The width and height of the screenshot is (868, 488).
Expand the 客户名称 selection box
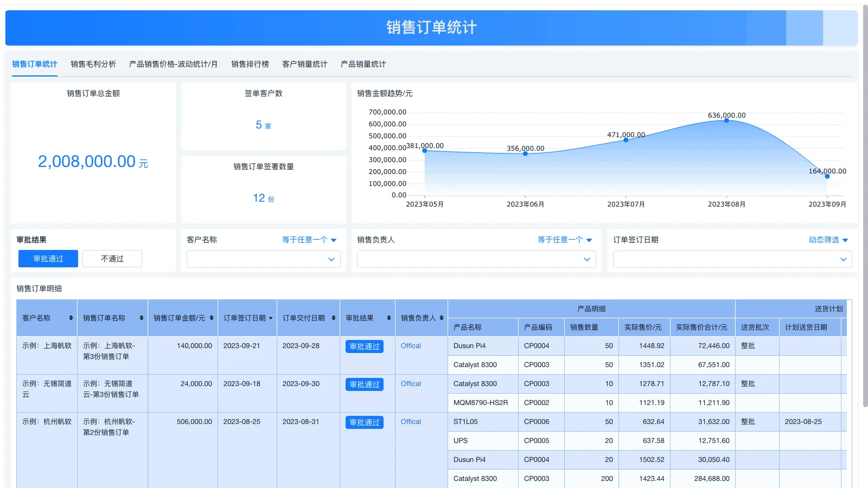click(x=264, y=259)
